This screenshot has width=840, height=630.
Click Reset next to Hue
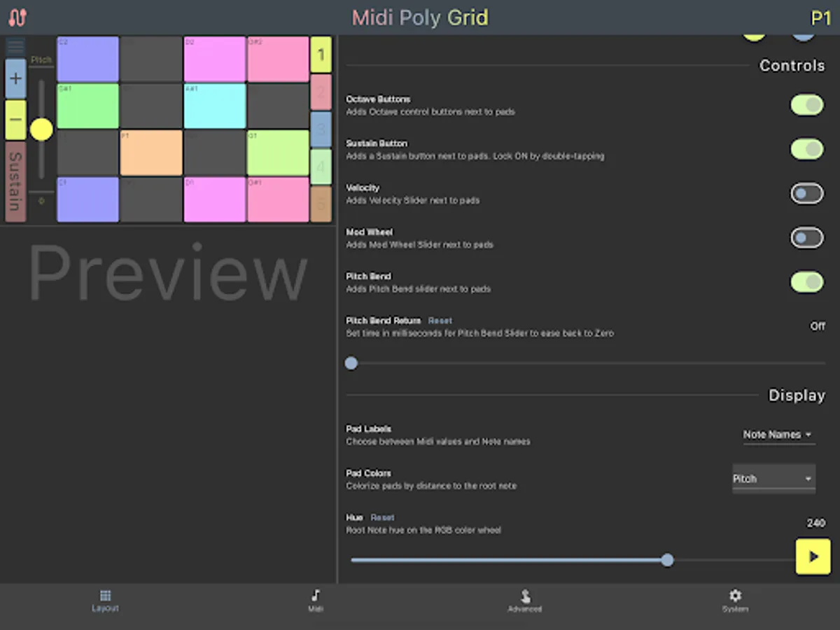click(383, 517)
